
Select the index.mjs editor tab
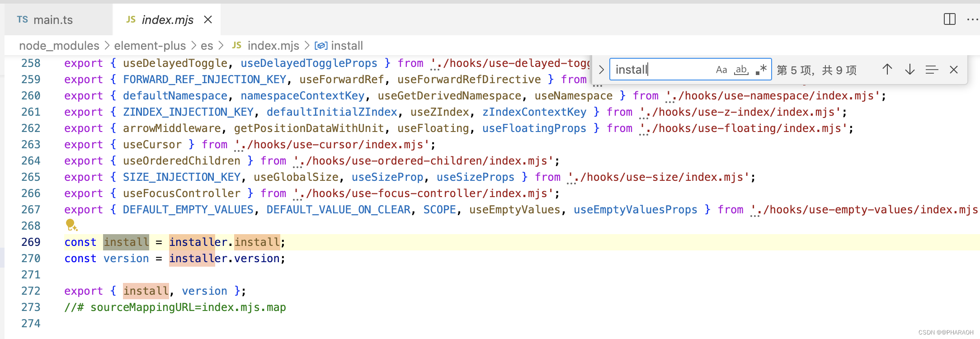[167, 20]
